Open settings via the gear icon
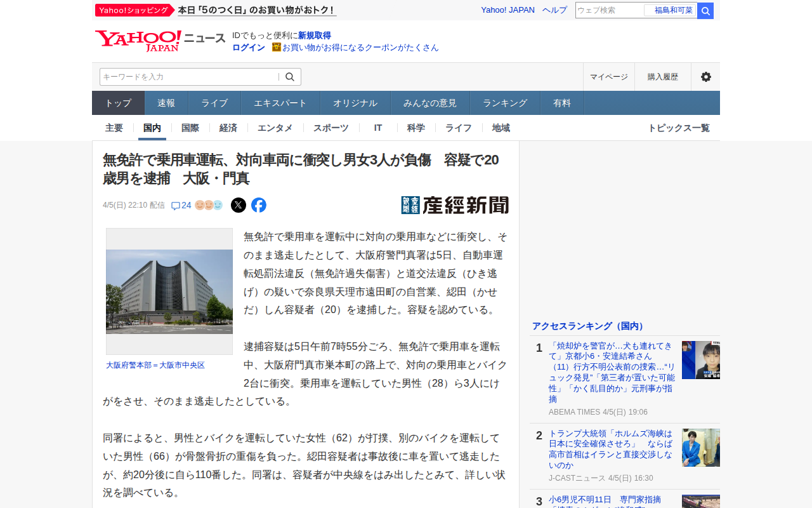812x508 pixels. point(705,77)
